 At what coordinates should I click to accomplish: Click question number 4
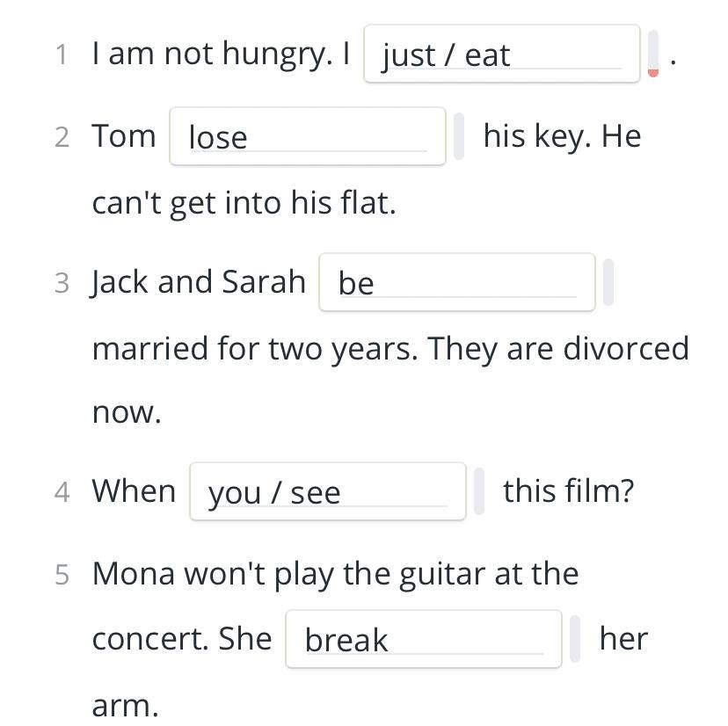(x=61, y=492)
